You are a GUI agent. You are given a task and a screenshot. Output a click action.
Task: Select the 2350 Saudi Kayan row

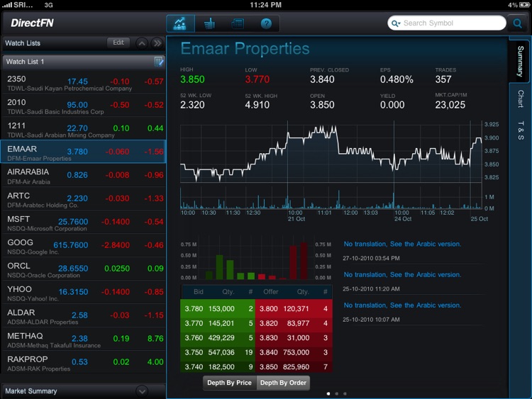pyautogui.click(x=84, y=82)
